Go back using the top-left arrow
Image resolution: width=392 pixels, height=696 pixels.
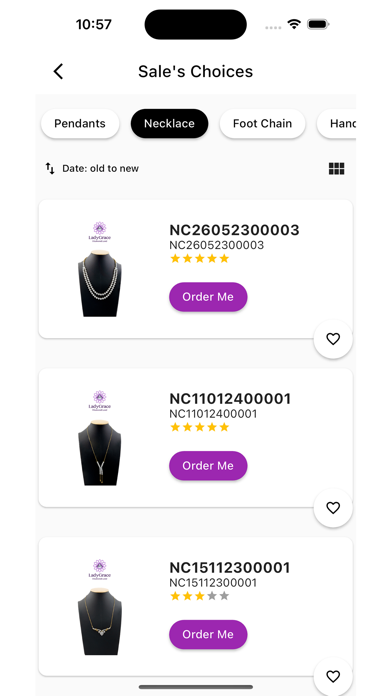58,71
